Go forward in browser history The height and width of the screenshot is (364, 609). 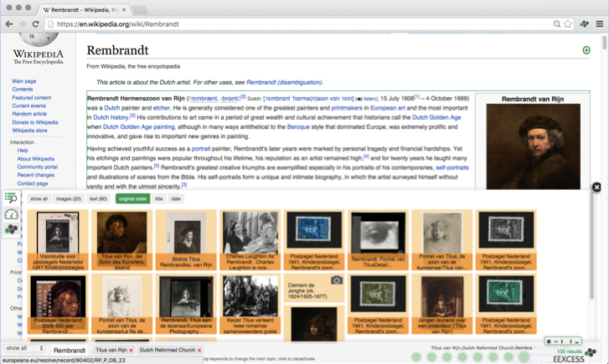[x=22, y=24]
